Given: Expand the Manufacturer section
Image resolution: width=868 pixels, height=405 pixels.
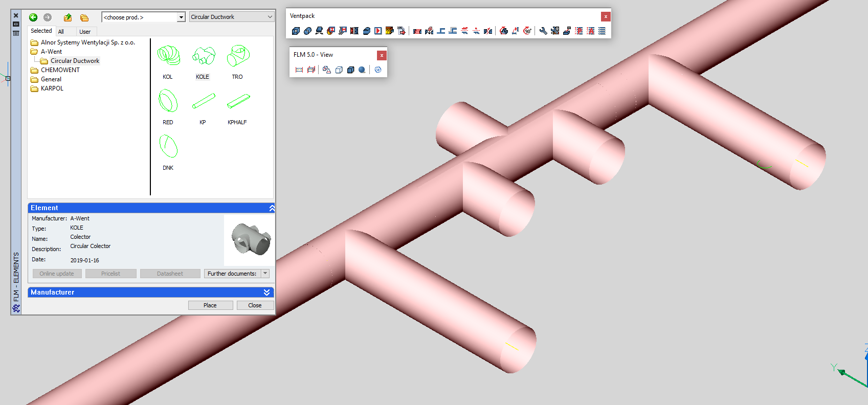Looking at the screenshot, I should point(266,292).
